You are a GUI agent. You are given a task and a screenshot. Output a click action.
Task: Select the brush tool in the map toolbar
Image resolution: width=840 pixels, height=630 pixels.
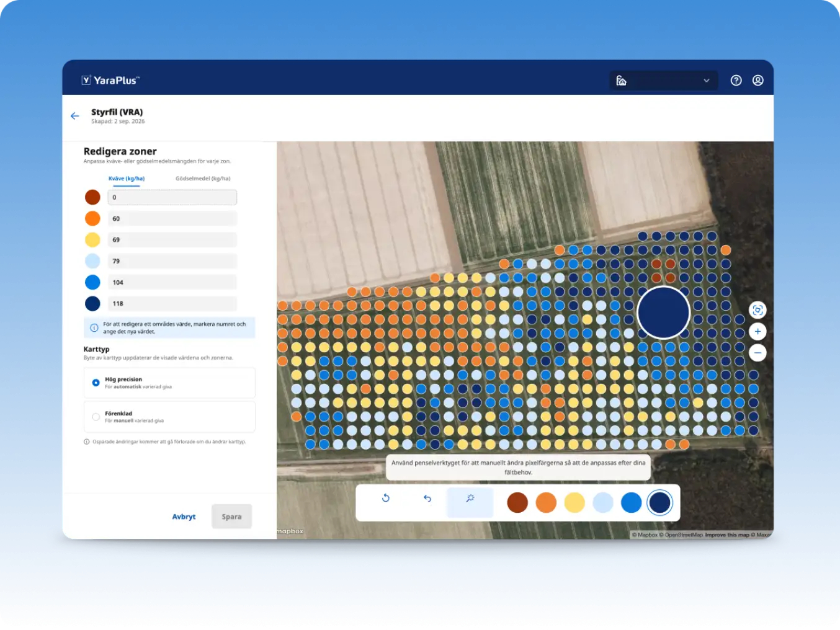(470, 502)
